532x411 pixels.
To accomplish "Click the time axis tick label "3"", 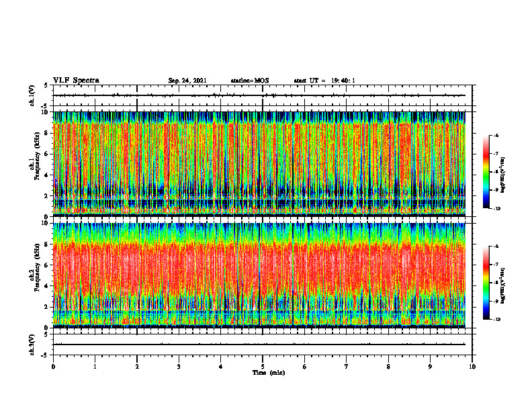I will tap(179, 367).
